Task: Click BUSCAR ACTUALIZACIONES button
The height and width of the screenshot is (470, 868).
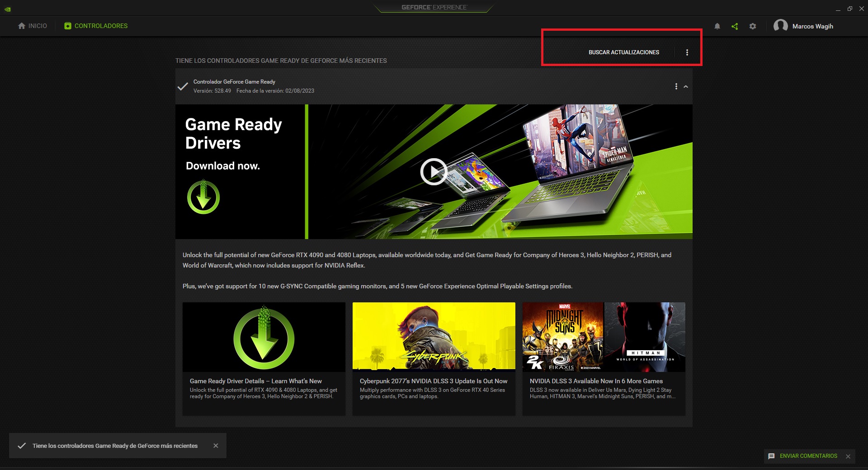Action: (623, 52)
